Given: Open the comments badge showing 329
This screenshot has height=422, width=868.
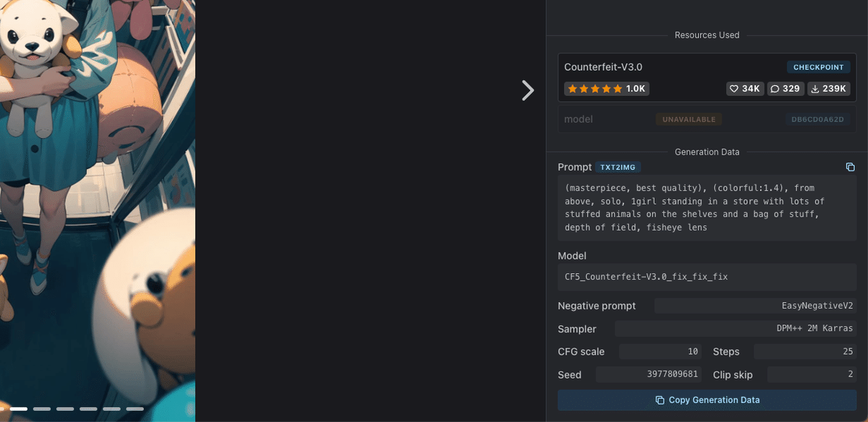Looking at the screenshot, I should click(x=786, y=89).
